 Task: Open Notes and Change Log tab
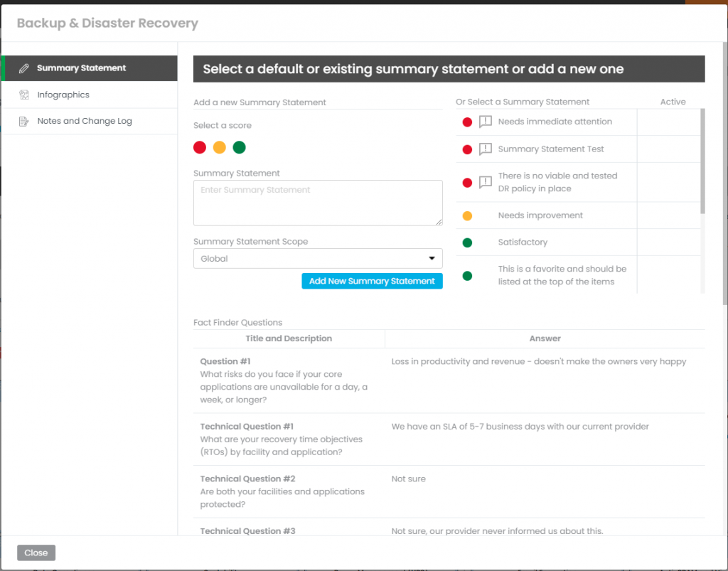pyautogui.click(x=90, y=121)
